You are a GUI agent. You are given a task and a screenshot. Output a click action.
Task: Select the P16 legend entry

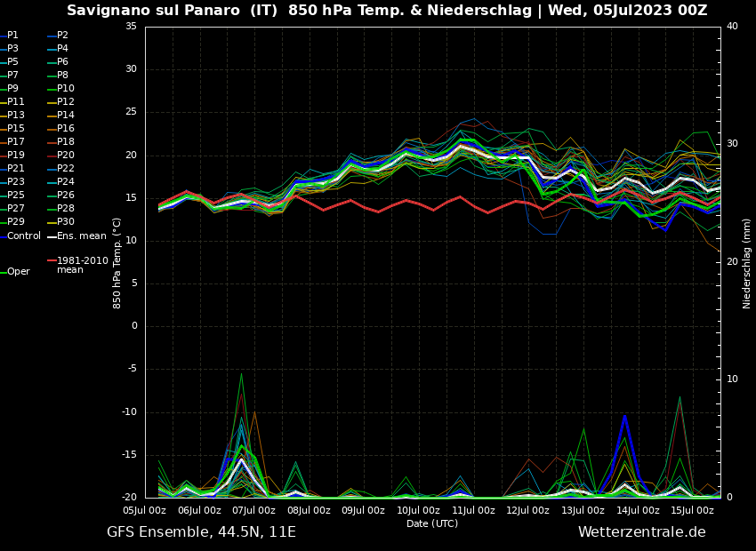pos(66,129)
